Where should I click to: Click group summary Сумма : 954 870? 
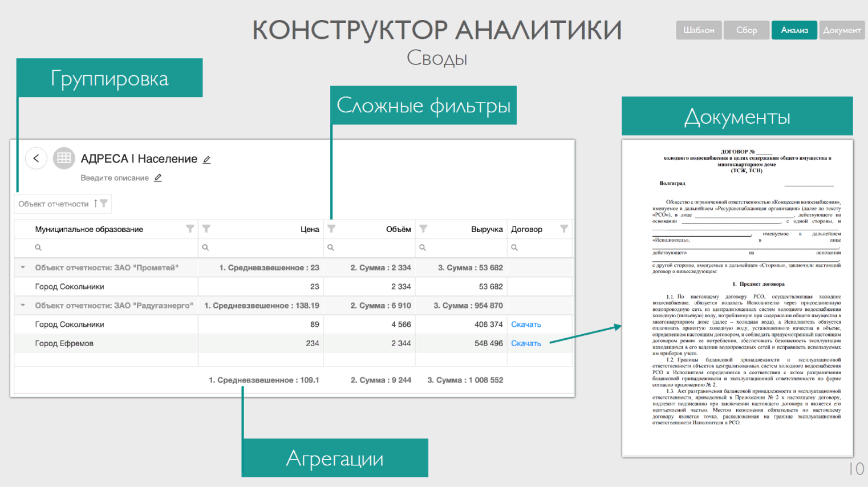pos(468,306)
